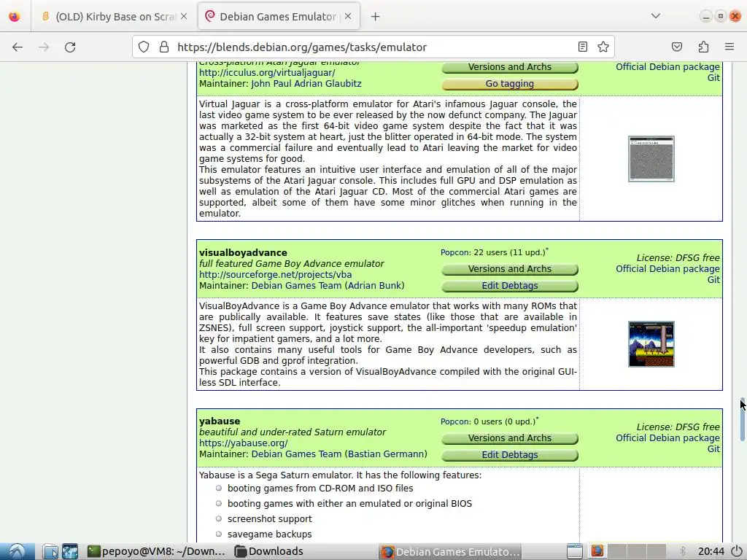The image size is (747, 560).
Task: Switch to the pepoyo@VM8 terminal window
Action: point(156,551)
